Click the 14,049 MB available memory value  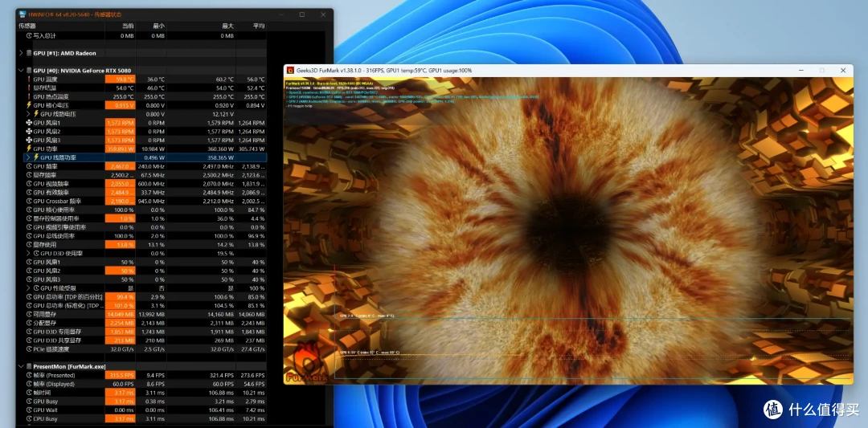[x=120, y=314]
